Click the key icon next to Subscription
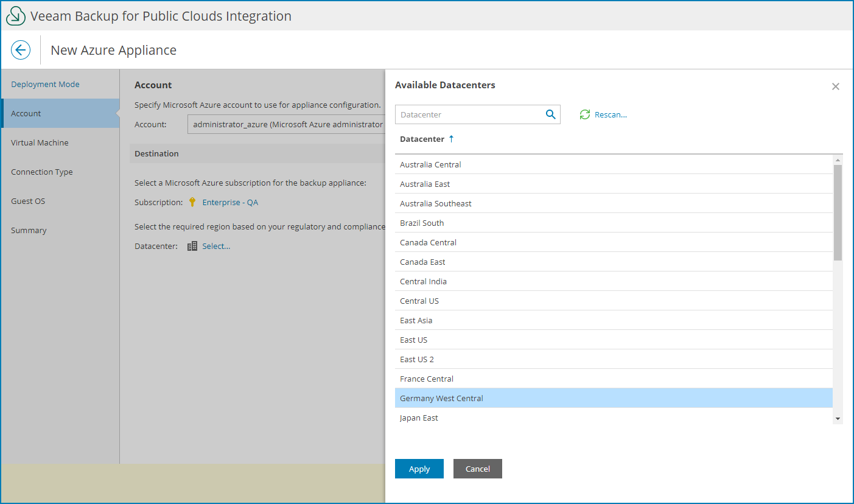Viewport: 854px width, 504px height. click(192, 202)
